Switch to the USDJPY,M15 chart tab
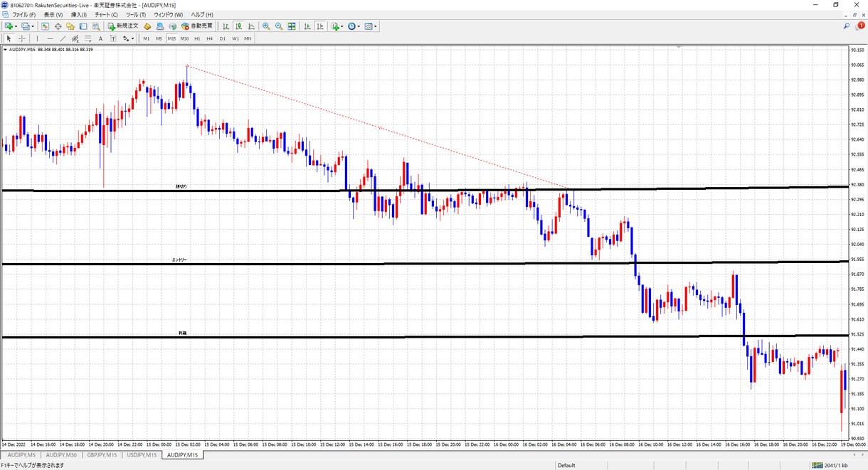 tap(142, 455)
